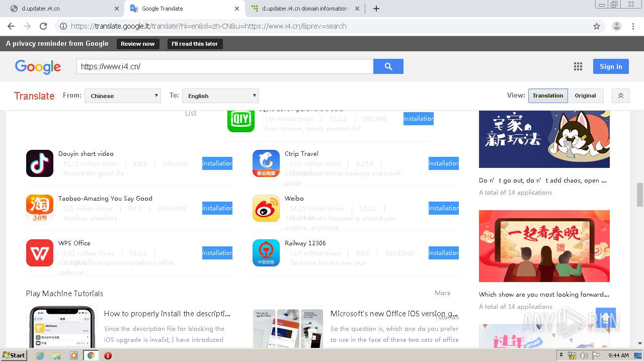Open the Taobao app icon
The image size is (644, 362).
point(40,208)
